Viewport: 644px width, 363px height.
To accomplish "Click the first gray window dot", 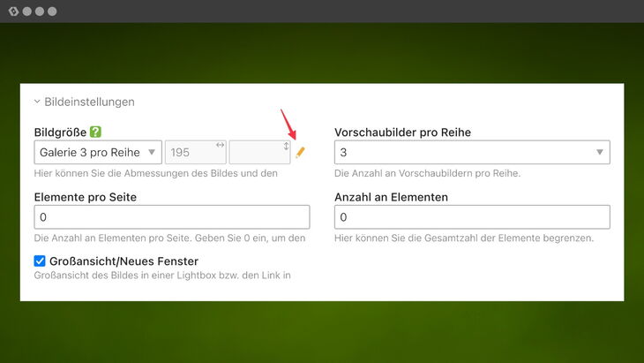I will (x=27, y=11).
